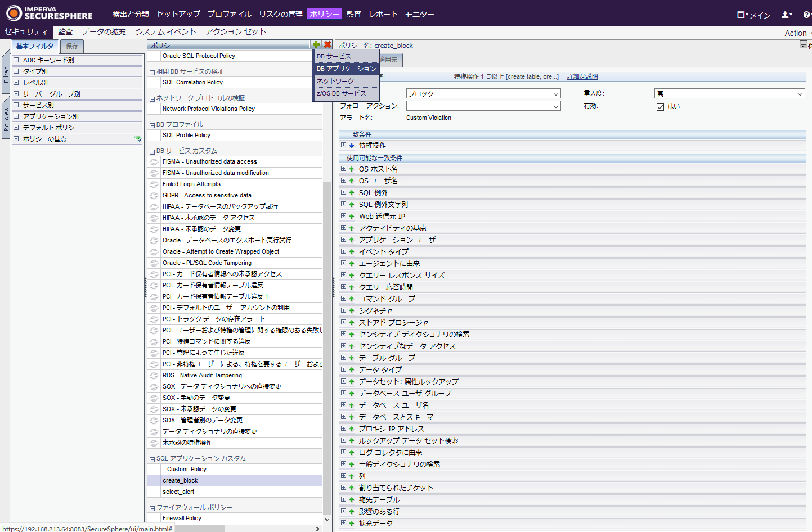Open the 検出と分類 main menu
812x532 pixels.
click(x=131, y=14)
